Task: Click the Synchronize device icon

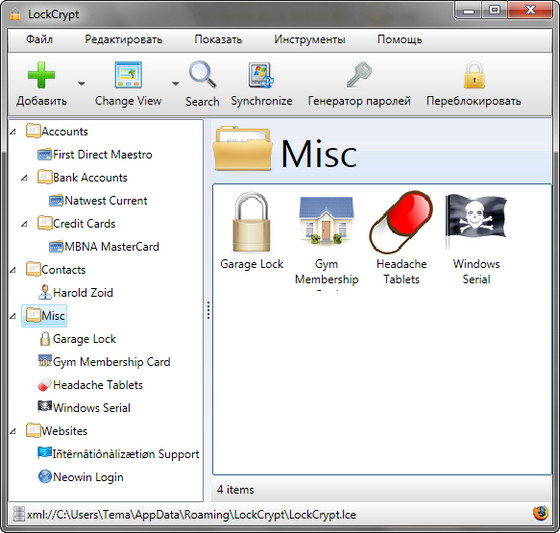Action: 261,75
